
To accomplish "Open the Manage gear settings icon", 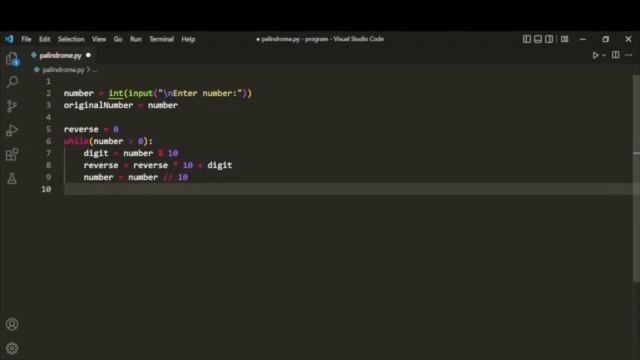I will (12, 348).
